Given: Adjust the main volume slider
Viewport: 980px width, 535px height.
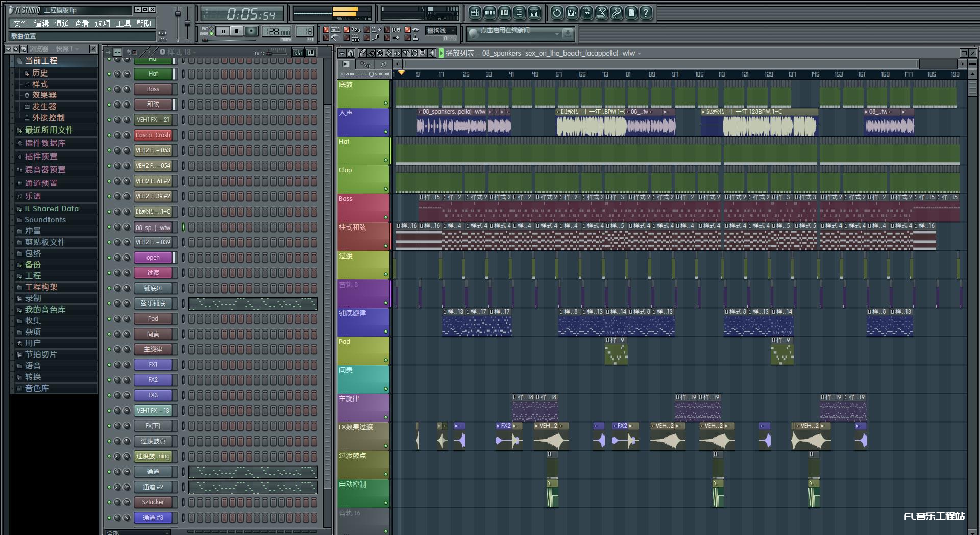Looking at the screenshot, I should 178,23.
